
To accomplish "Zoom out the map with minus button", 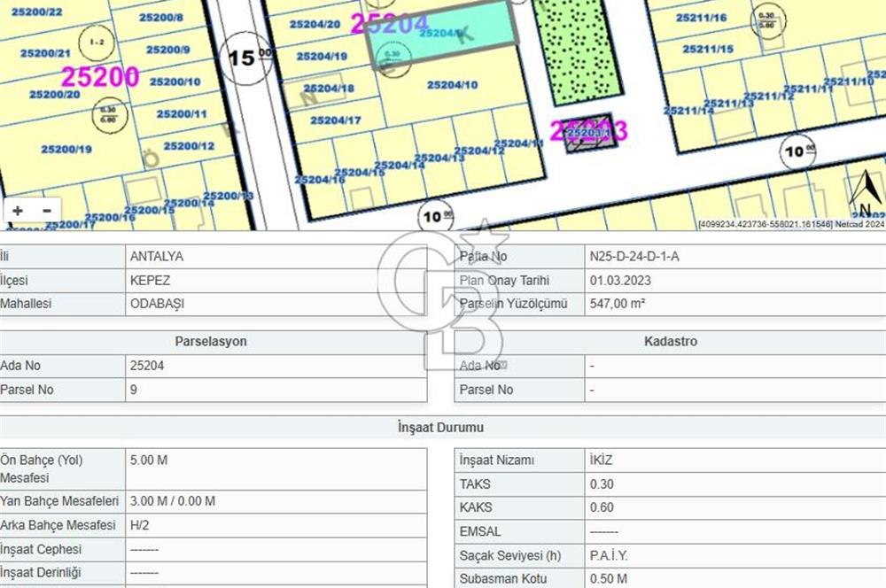I will pyautogui.click(x=47, y=211).
